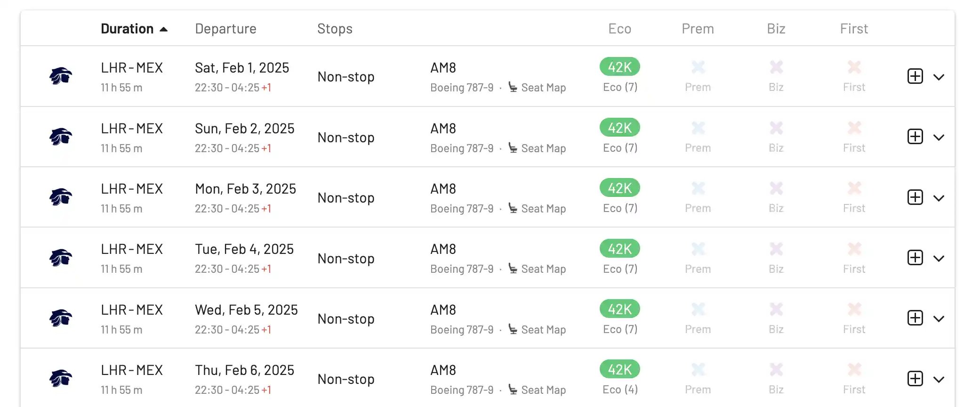980x407 pixels.
Task: Click Aeromexico logo on the Feb 2 row
Action: click(61, 137)
